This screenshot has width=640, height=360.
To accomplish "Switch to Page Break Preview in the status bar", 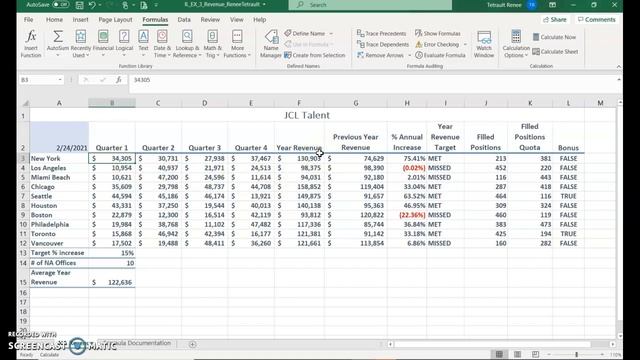I will tap(535, 354).
